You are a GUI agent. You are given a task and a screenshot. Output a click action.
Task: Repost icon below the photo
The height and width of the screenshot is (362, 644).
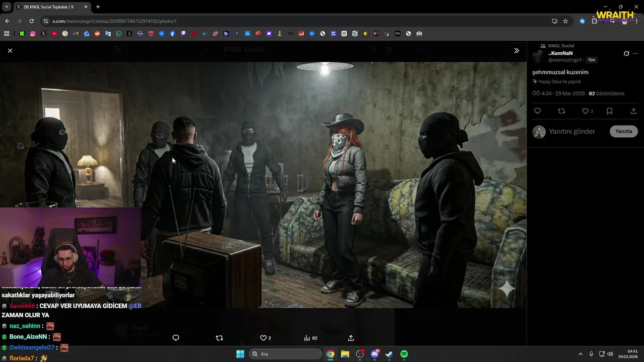219,338
